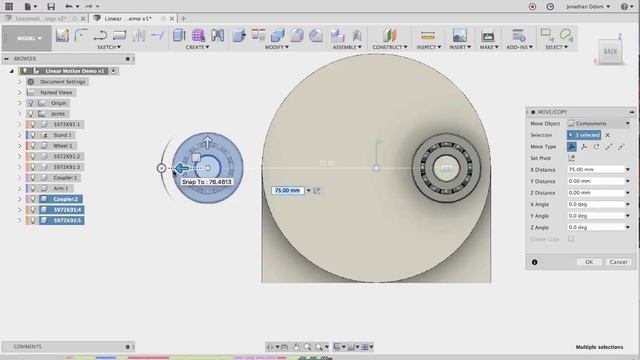Open the job status clock icon
Image resolution: width=640 pixels, height=360 pixels.
coord(550,7)
